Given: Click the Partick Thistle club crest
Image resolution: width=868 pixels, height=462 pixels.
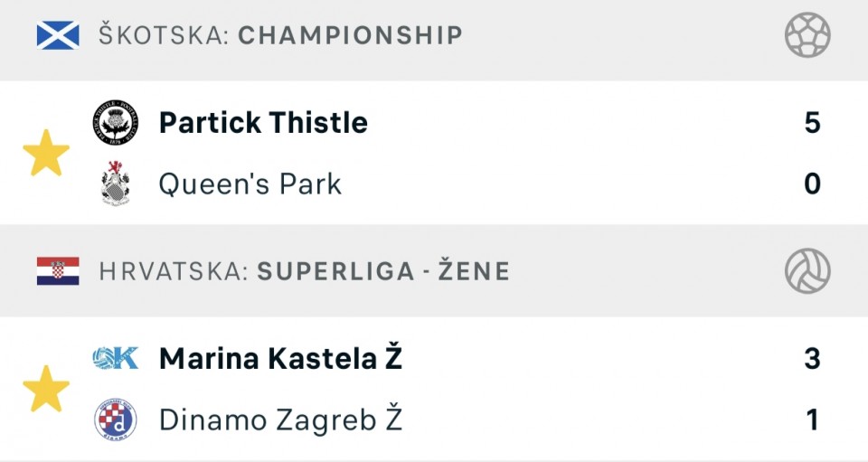Looking at the screenshot, I should (x=116, y=123).
